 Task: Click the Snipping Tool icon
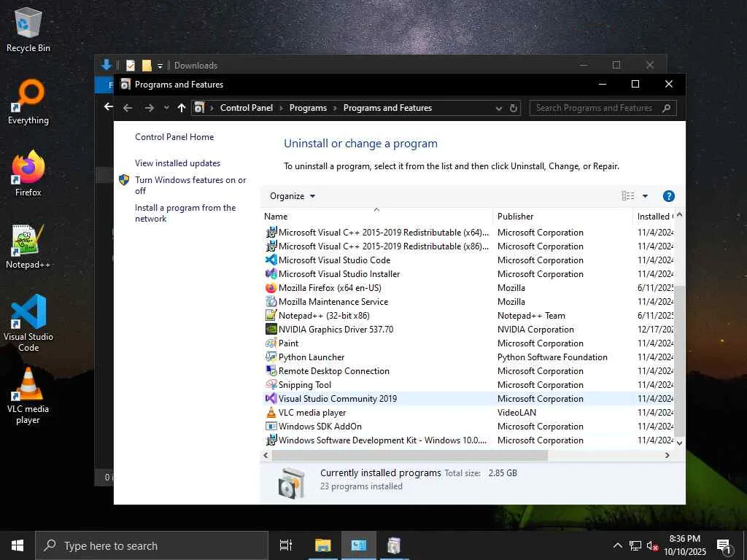click(x=271, y=384)
